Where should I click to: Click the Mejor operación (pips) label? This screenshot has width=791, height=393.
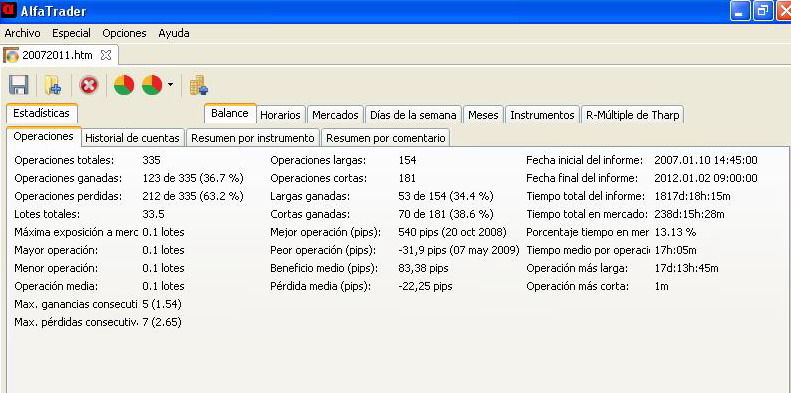coord(325,232)
